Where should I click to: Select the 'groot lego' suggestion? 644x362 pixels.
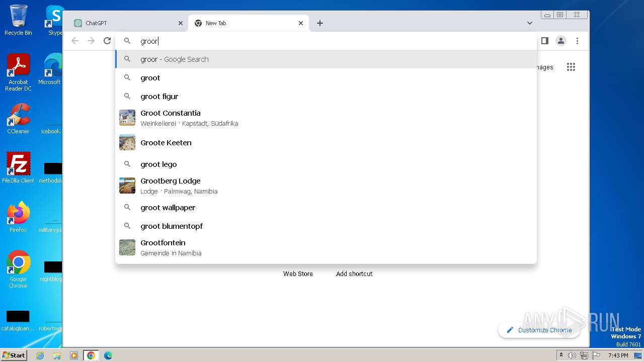[x=326, y=164]
